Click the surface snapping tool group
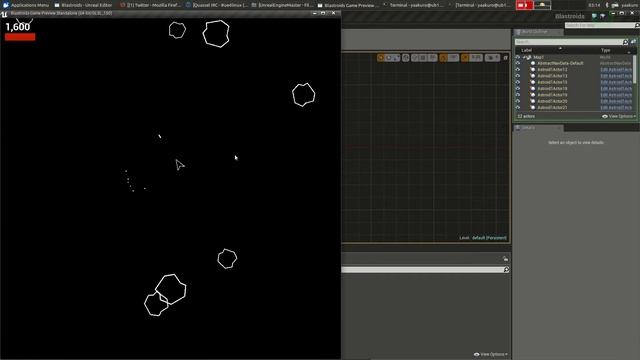640x360 pixels. point(424,58)
